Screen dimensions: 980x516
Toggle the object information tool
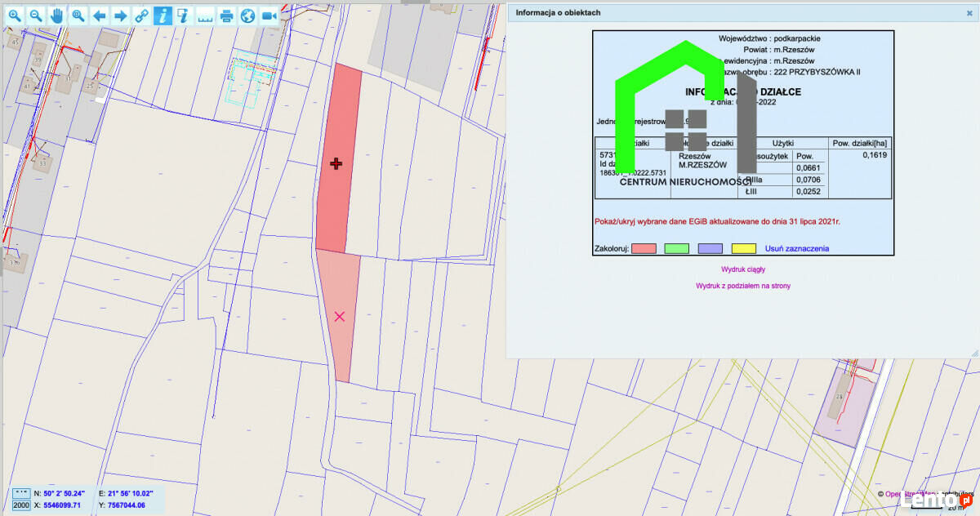point(163,16)
